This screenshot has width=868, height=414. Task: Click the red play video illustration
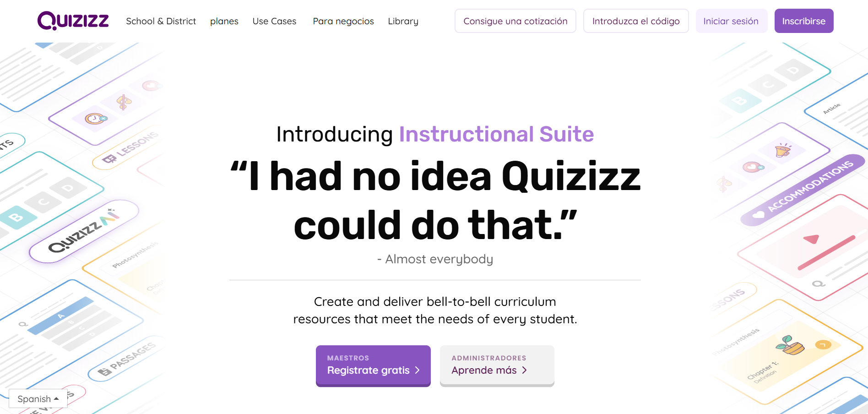[811, 240]
